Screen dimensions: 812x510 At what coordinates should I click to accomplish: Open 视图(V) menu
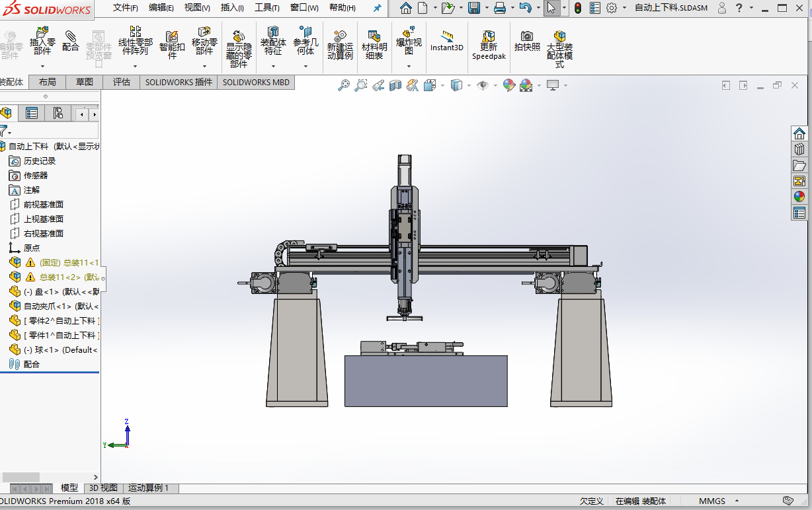197,8
